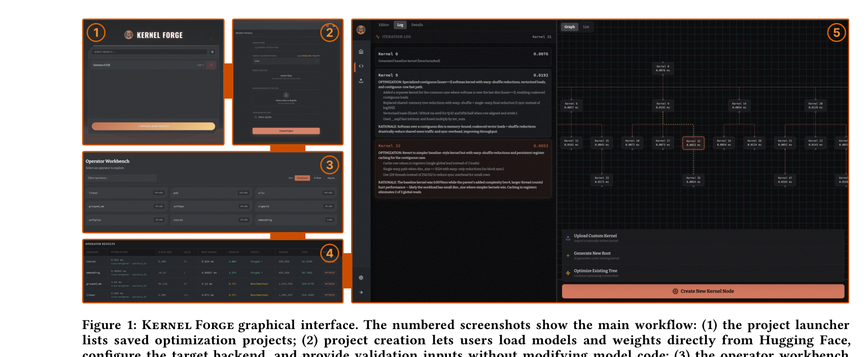868x357 pixels.
Task: Click the Iteration Log pulse icon
Action: (x=377, y=37)
